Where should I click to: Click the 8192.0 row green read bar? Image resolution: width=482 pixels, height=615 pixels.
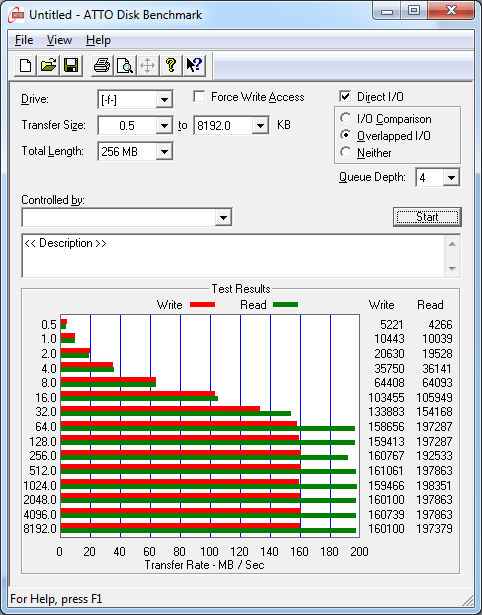tap(208, 531)
